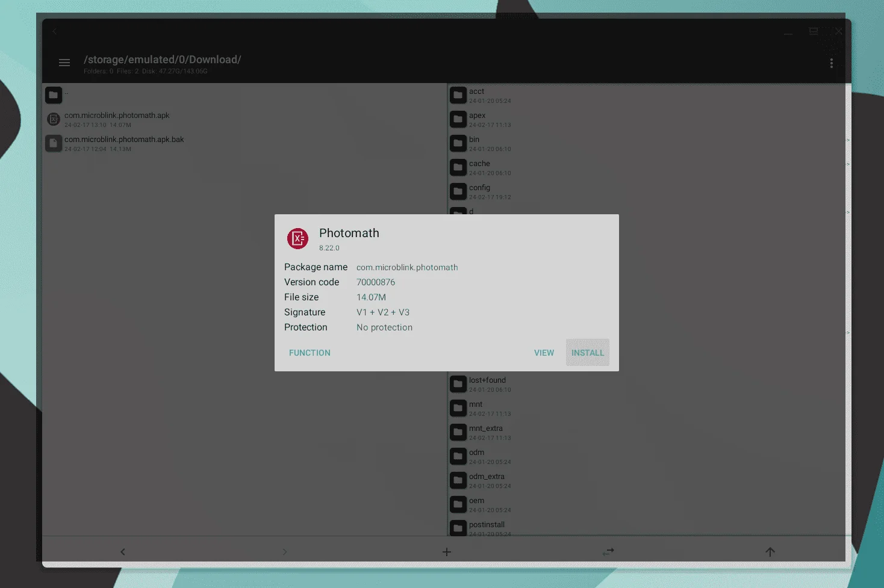Open the mnt_extra folder icon
Screen dimensions: 884x588
pyautogui.click(x=458, y=432)
